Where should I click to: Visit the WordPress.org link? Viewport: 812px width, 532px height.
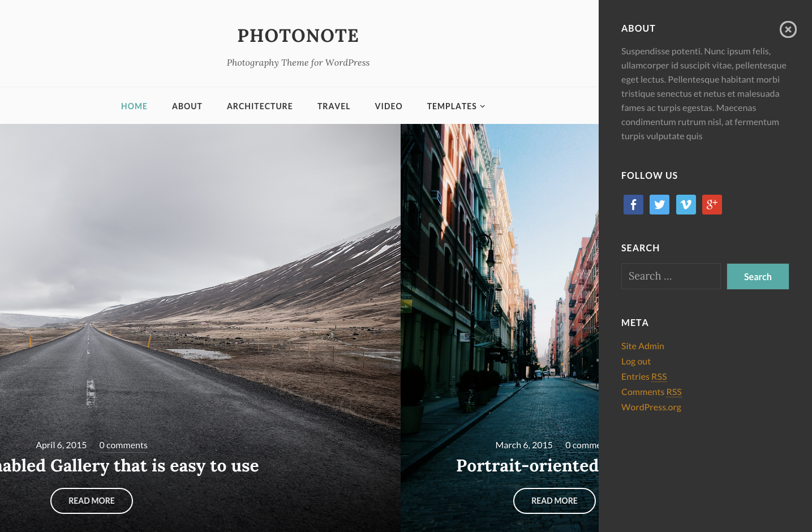pos(651,407)
